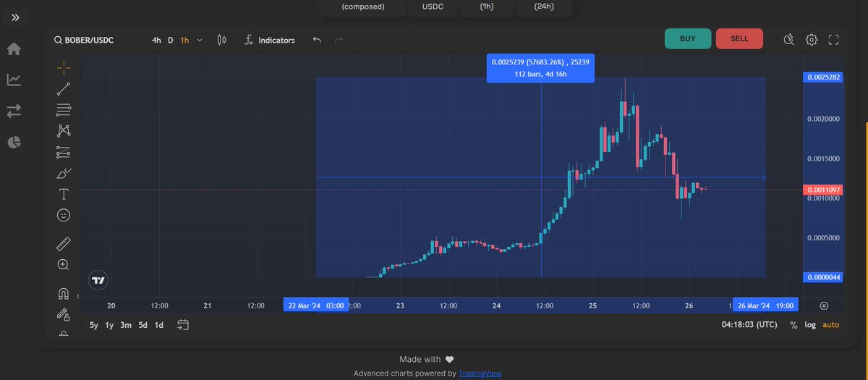
Task: Set chart range to 5d
Action: (142, 325)
